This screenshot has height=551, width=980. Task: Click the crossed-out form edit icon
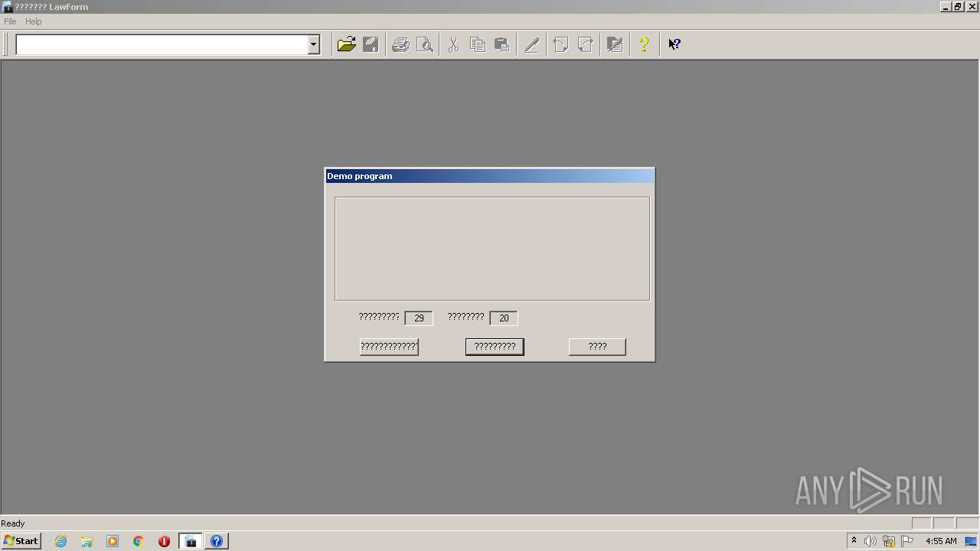tap(614, 44)
